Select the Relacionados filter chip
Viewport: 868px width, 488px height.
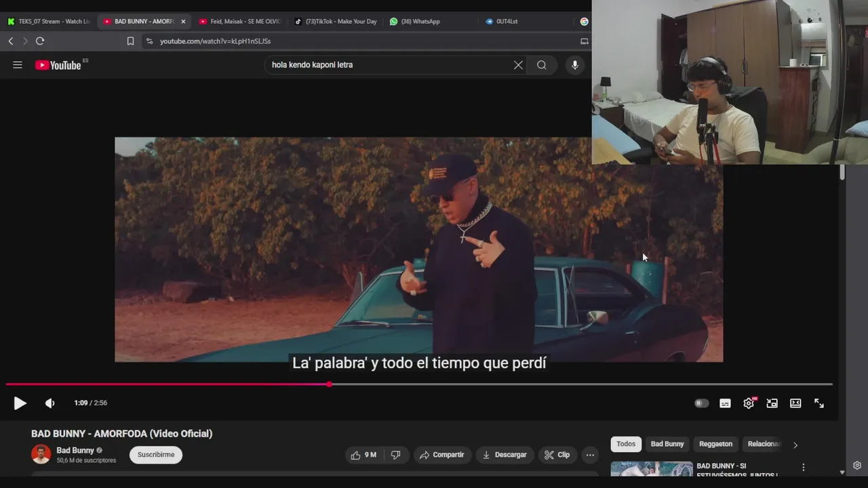[763, 444]
